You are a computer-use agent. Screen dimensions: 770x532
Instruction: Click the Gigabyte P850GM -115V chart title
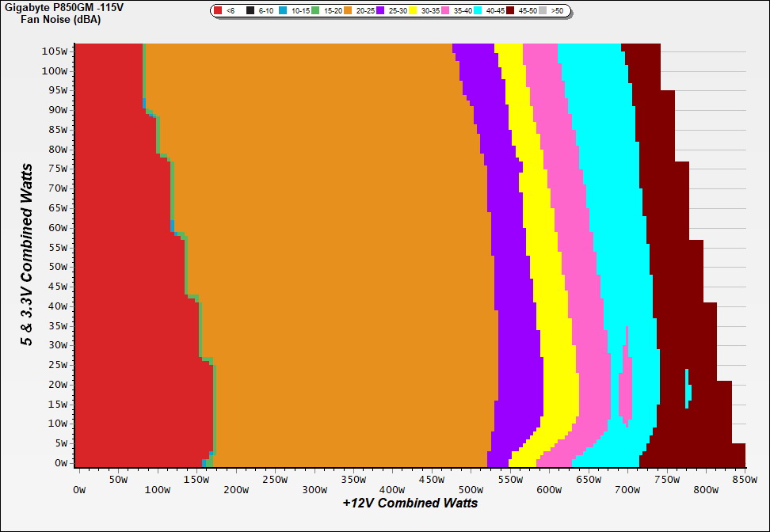coord(64,7)
